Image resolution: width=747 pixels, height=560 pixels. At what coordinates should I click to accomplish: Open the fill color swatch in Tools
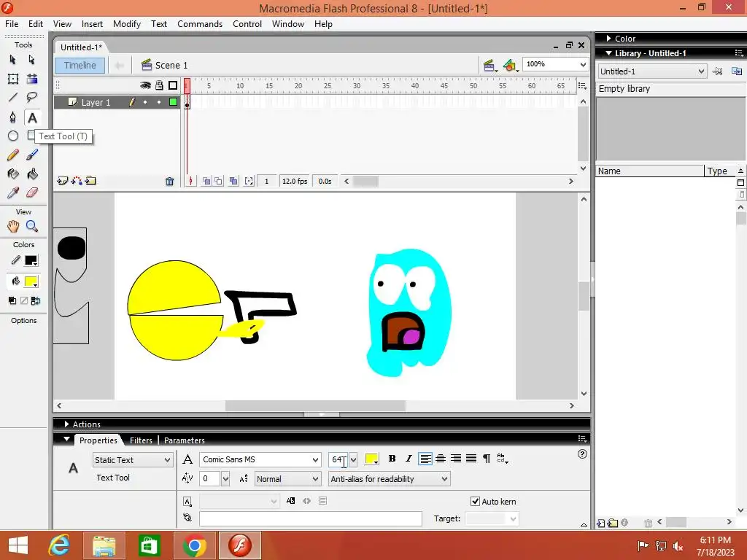(x=31, y=281)
